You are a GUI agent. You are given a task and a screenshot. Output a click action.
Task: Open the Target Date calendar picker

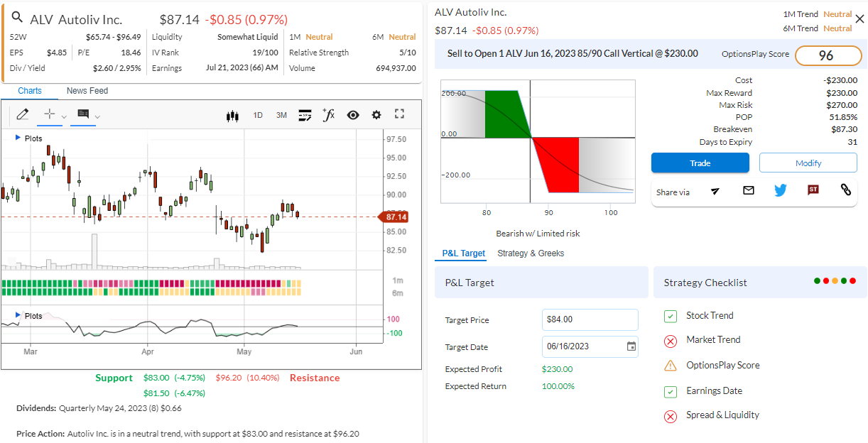[631, 346]
